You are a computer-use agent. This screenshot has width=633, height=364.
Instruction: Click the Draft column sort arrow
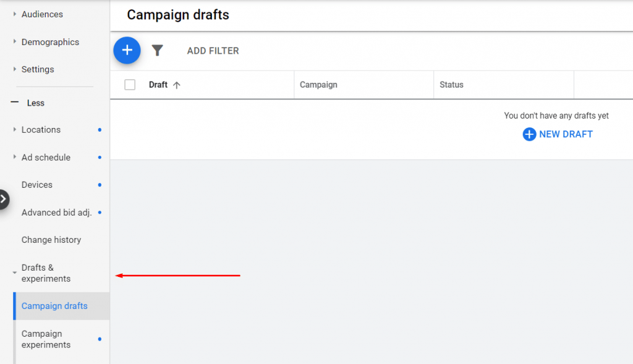pyautogui.click(x=177, y=85)
